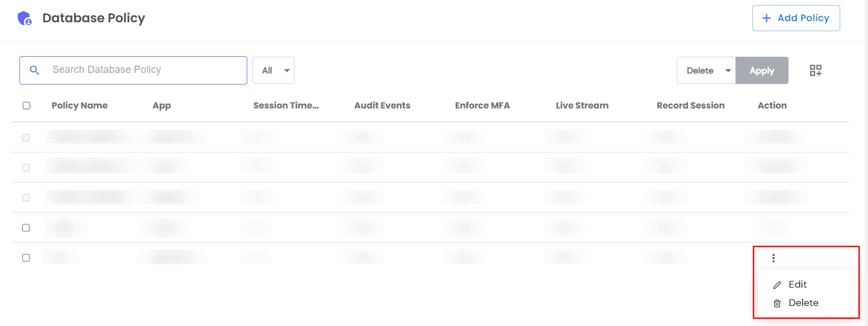Click the Audit Events column header
The width and height of the screenshot is (868, 326).
pos(382,105)
